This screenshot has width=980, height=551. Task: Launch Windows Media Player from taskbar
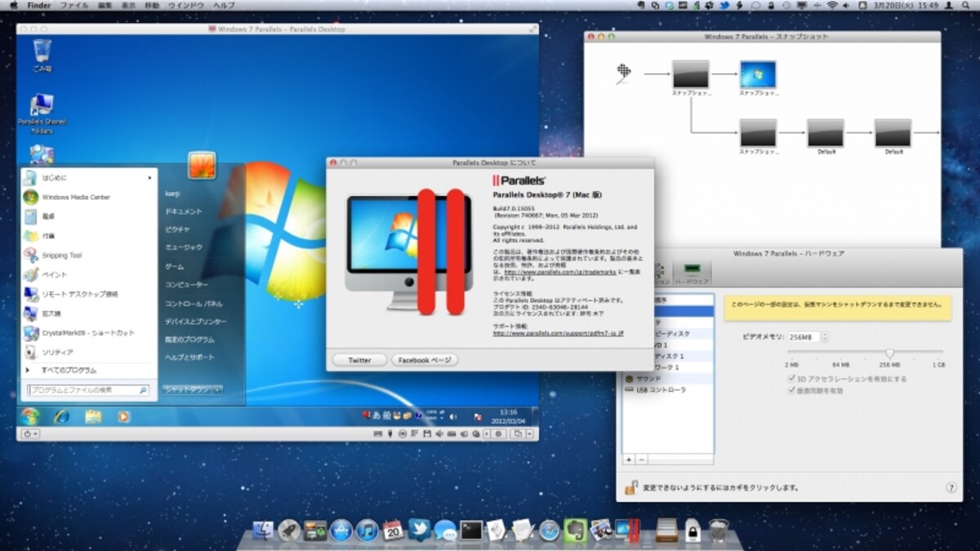point(123,416)
